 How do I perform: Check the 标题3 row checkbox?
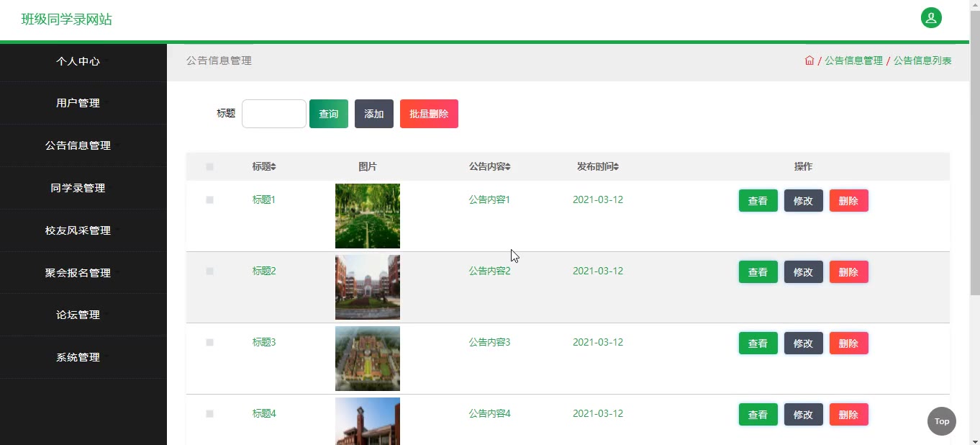click(x=209, y=343)
